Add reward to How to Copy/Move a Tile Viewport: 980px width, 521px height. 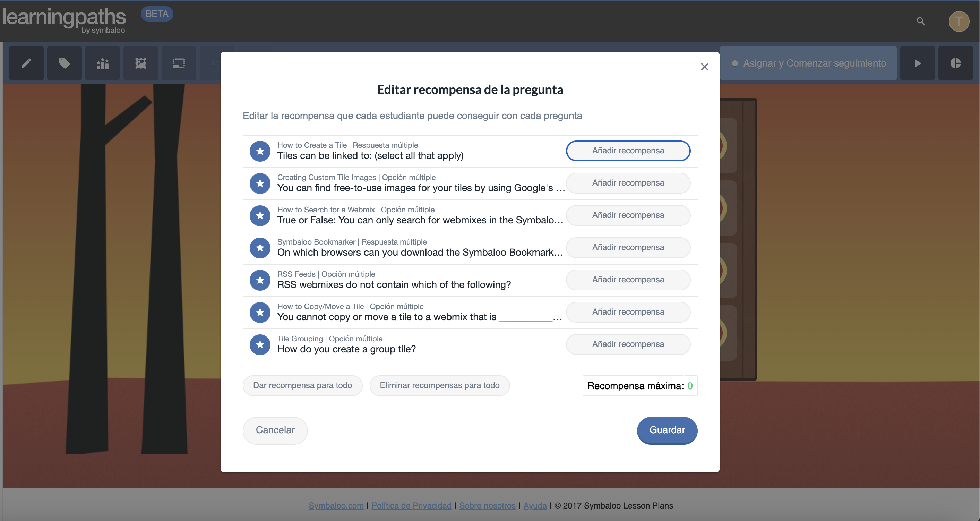tap(628, 312)
